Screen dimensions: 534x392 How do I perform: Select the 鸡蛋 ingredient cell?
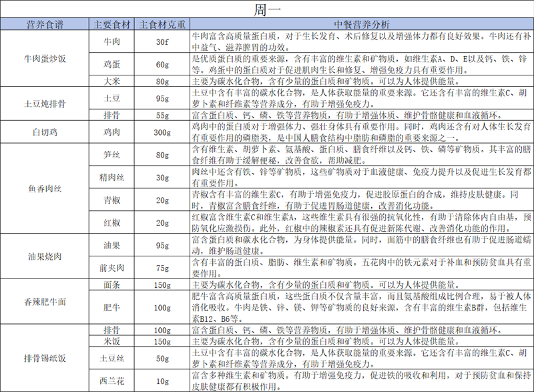112,64
